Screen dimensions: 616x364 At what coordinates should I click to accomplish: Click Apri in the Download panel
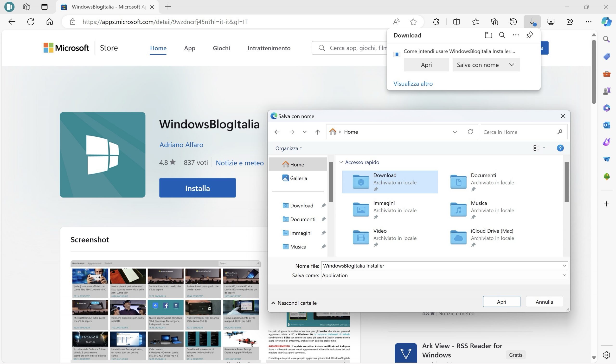pos(426,64)
